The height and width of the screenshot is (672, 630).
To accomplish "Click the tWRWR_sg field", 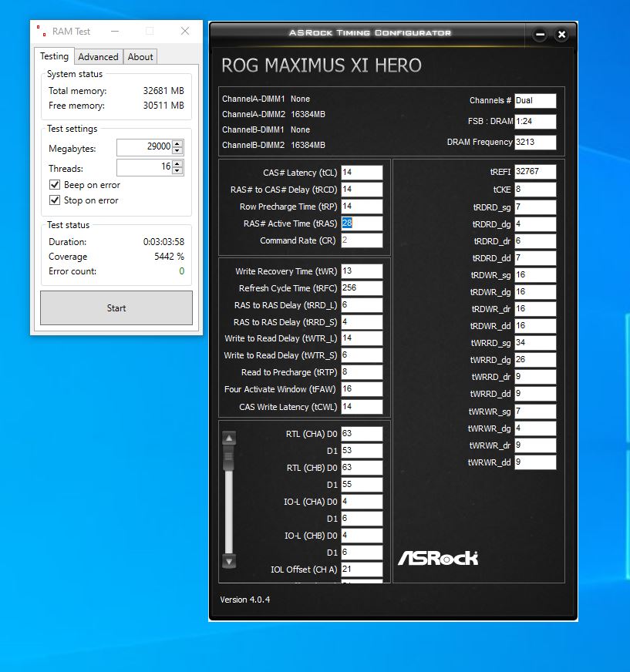I will coord(535,412).
